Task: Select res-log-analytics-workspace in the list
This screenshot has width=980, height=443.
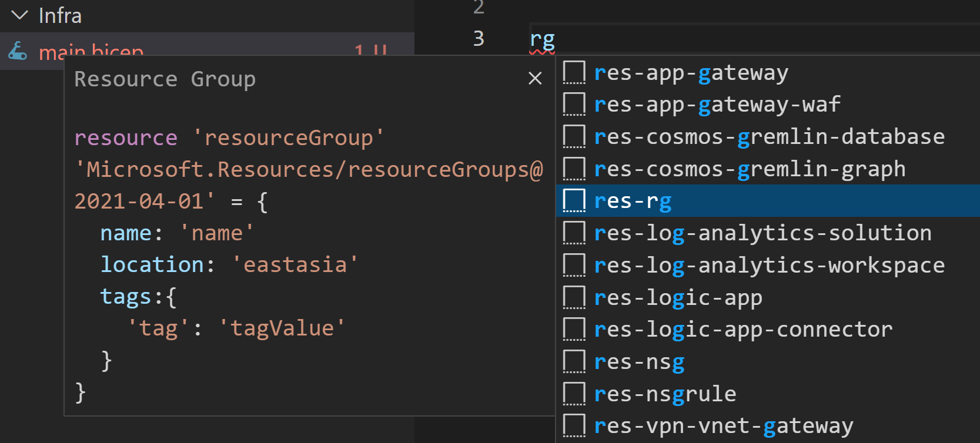Action: coord(769,266)
